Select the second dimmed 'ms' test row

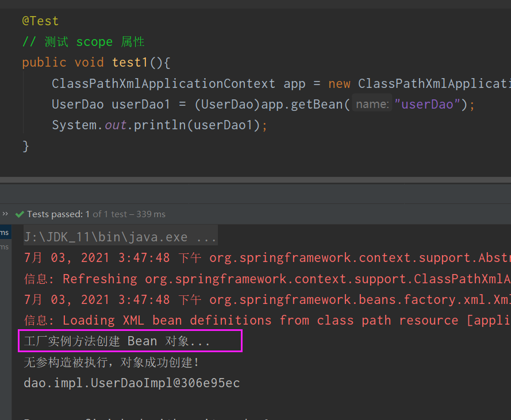click(x=6, y=247)
